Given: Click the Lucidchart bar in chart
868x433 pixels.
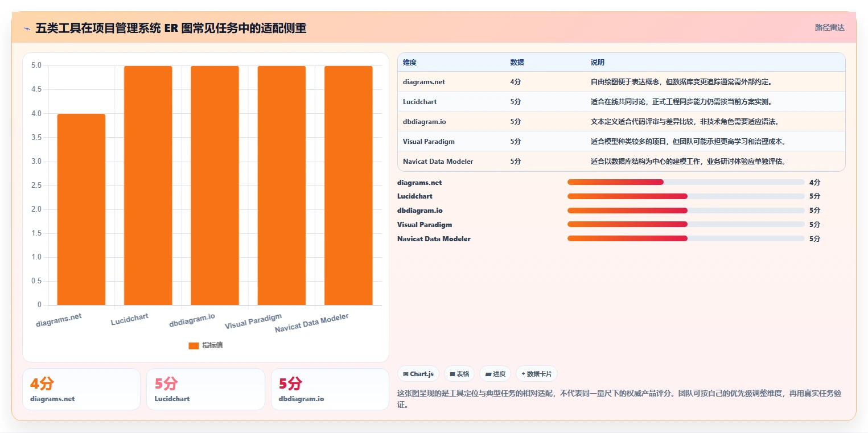Looking at the screenshot, I should [148, 185].
